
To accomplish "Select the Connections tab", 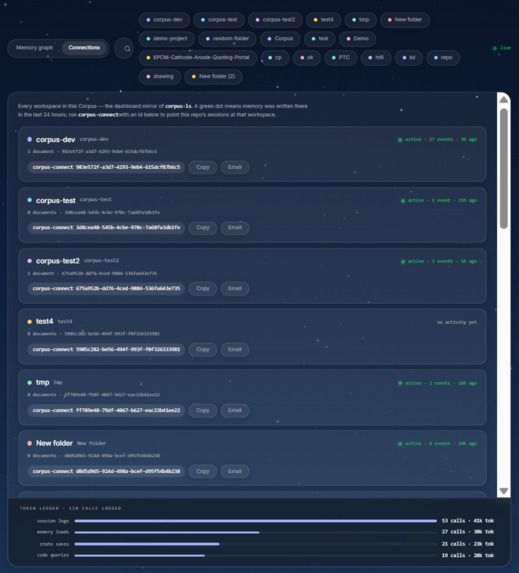I will [84, 48].
